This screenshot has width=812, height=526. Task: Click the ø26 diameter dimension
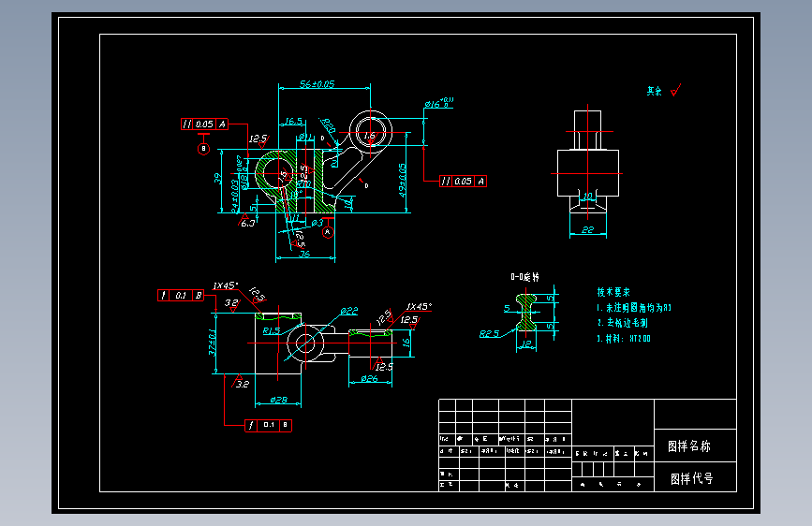click(x=369, y=378)
